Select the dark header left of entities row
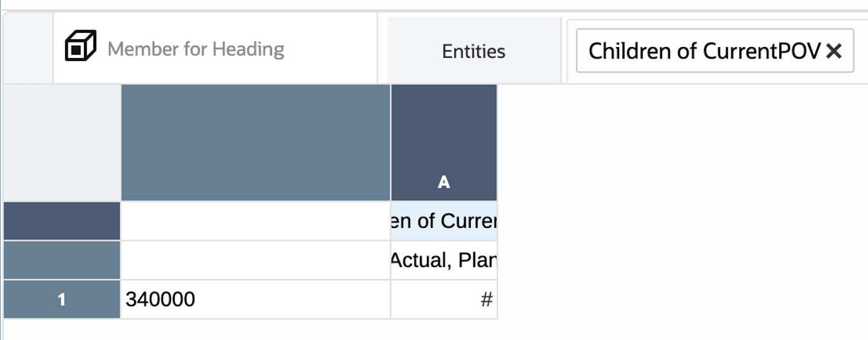The image size is (868, 340). (61, 221)
